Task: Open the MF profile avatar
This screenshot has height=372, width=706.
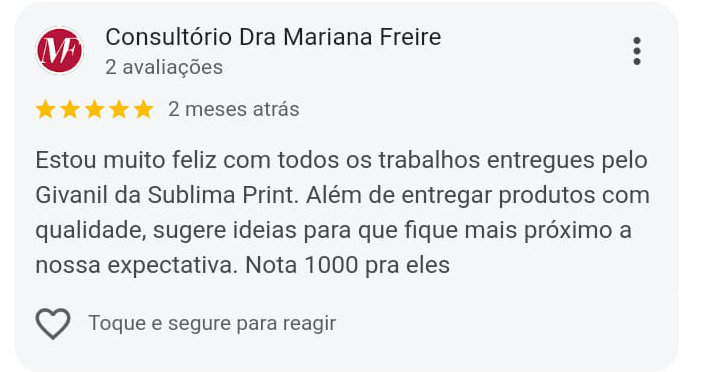Action: coord(59,50)
